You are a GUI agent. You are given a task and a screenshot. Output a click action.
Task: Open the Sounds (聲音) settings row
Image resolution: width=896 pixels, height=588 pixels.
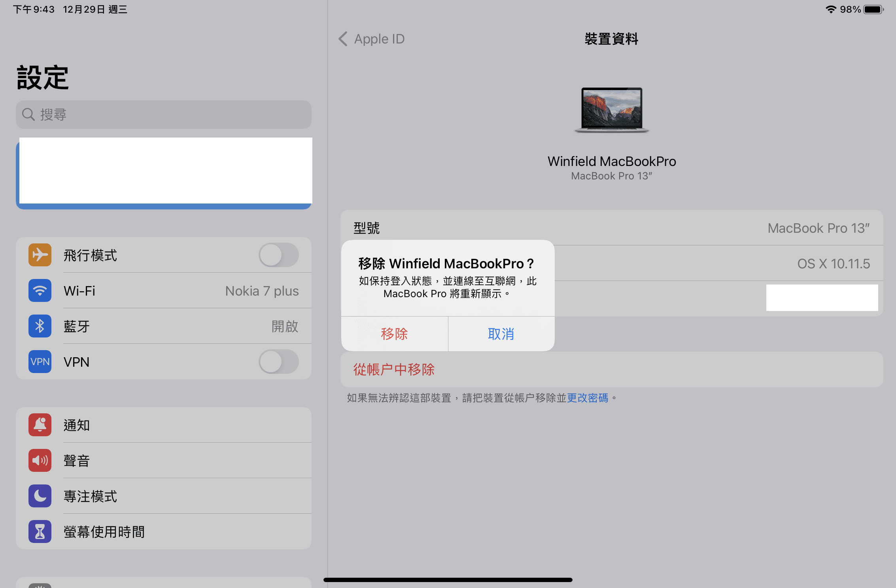[164, 460]
